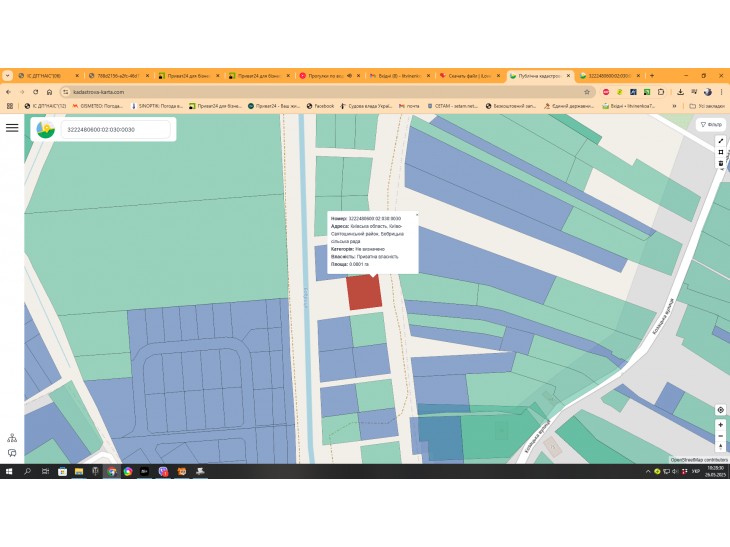Switch to the 3222480600 cadastral tab
730x547 pixels.
tap(609, 75)
